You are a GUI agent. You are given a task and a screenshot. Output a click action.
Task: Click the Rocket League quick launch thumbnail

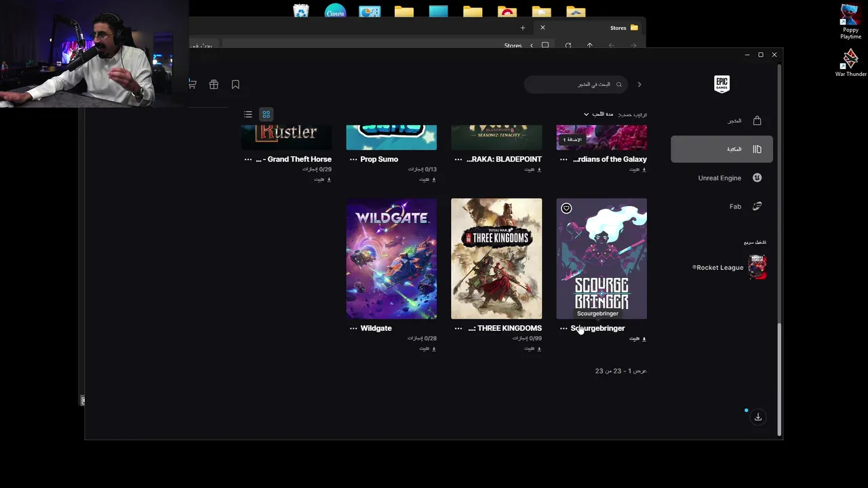tap(757, 267)
